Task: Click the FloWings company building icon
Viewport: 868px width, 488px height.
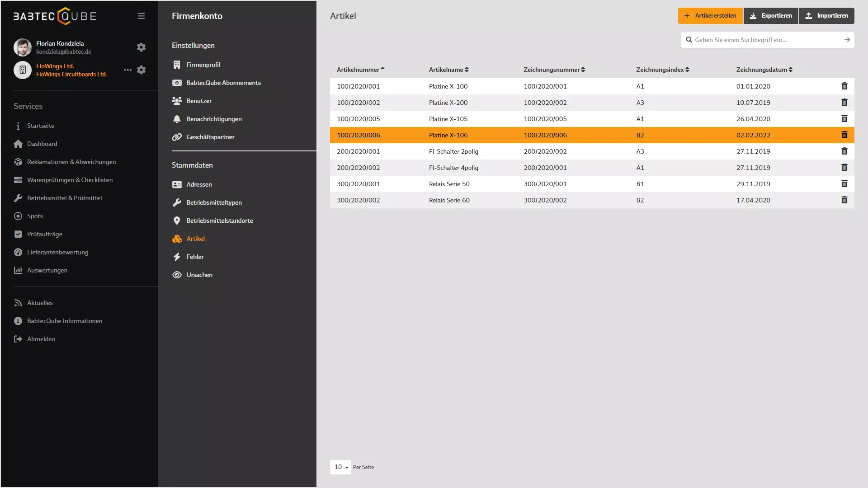Action: click(23, 70)
